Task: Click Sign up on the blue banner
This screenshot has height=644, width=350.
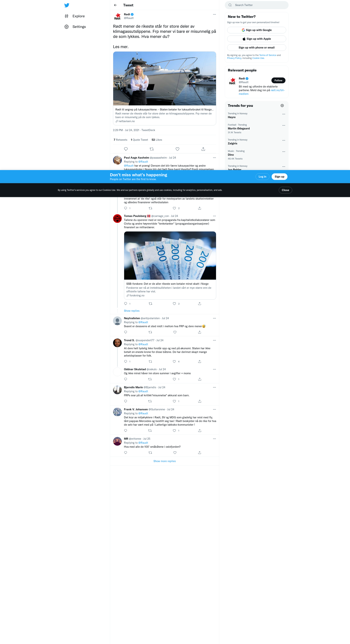Action: click(279, 177)
